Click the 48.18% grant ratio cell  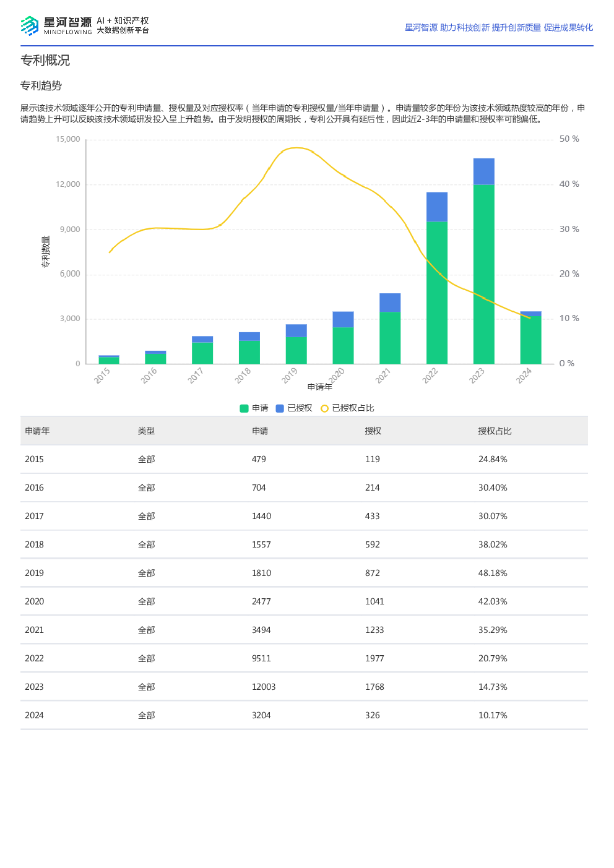click(x=493, y=573)
